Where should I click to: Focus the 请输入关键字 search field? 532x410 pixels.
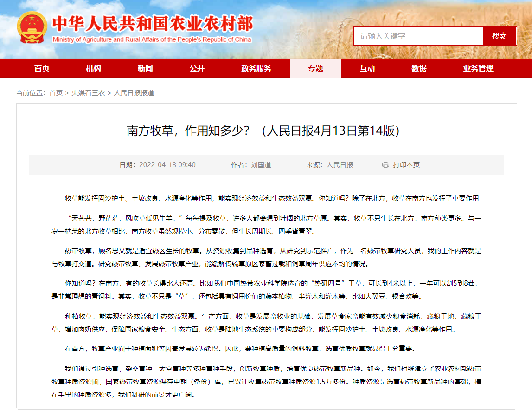(418, 36)
